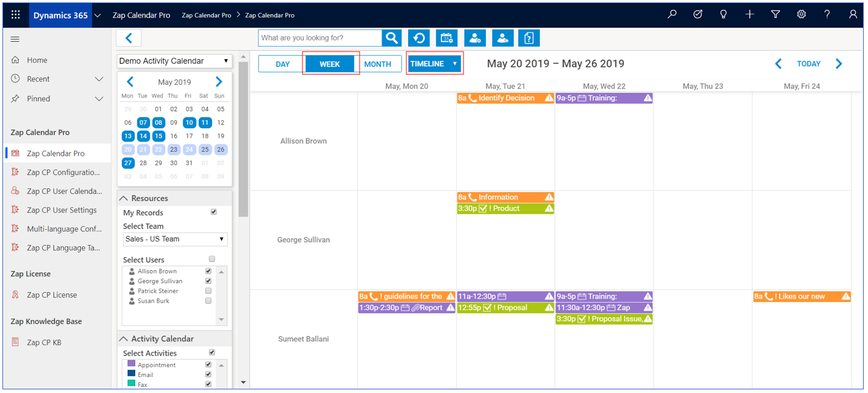Open the Dynamics 365 app launcher grid
This screenshot has height=393, width=868.
[x=16, y=15]
